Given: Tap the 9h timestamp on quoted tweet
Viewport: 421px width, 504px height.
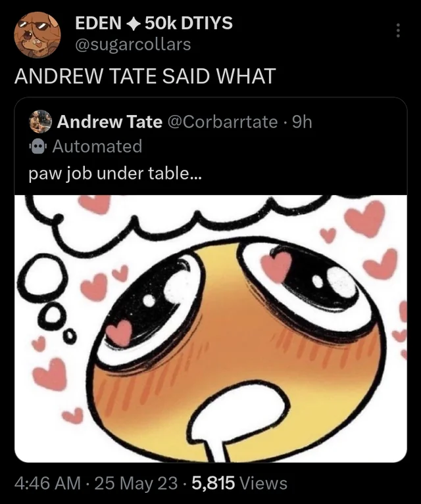Looking at the screenshot, I should (x=302, y=122).
